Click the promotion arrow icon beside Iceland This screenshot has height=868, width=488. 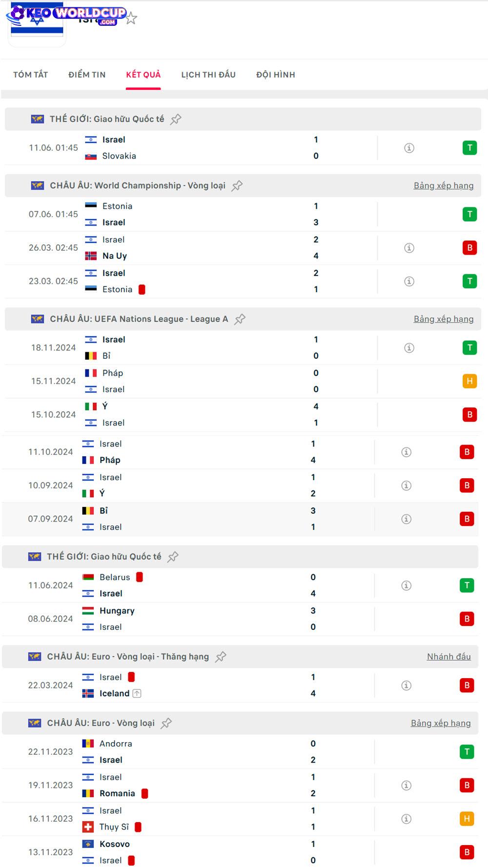pyautogui.click(x=137, y=693)
